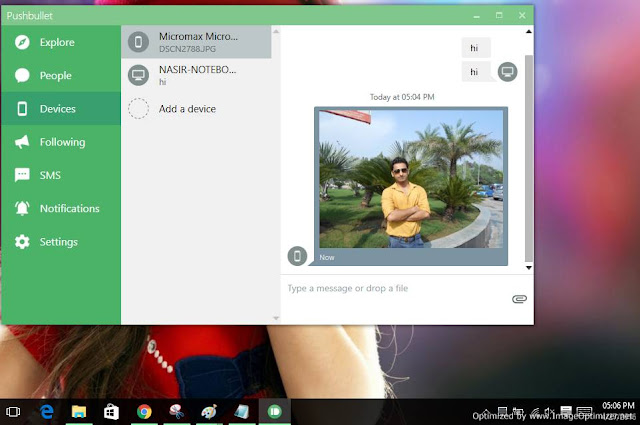
Task: Click the chat vertical scrollbar thumb
Action: click(529, 158)
